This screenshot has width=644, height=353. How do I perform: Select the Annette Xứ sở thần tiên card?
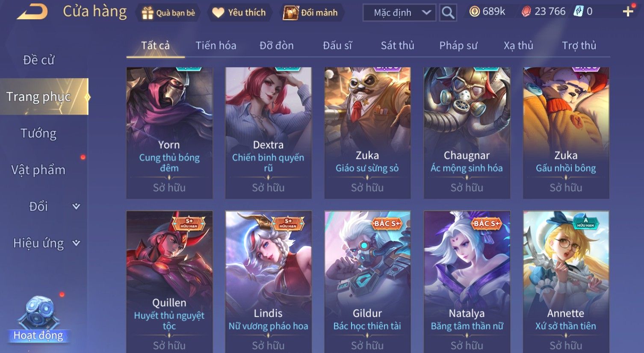point(566,282)
